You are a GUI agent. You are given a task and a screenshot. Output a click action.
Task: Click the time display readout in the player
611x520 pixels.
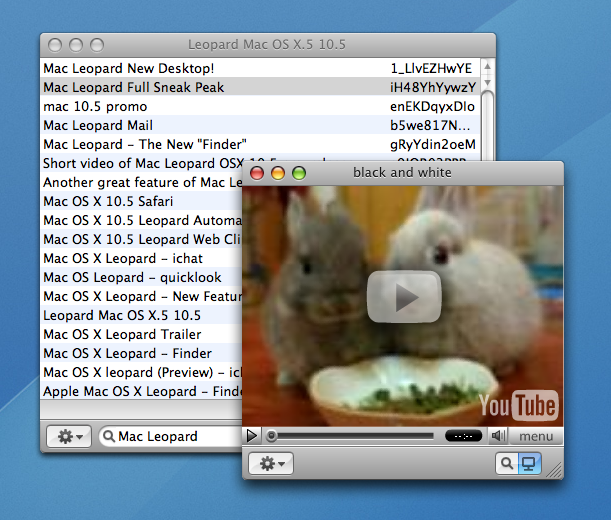pos(463,436)
